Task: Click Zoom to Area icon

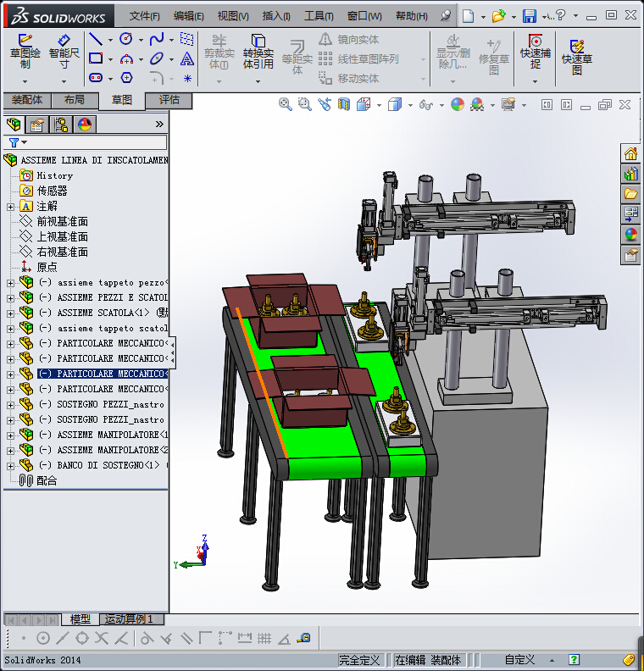Action: pos(305,104)
